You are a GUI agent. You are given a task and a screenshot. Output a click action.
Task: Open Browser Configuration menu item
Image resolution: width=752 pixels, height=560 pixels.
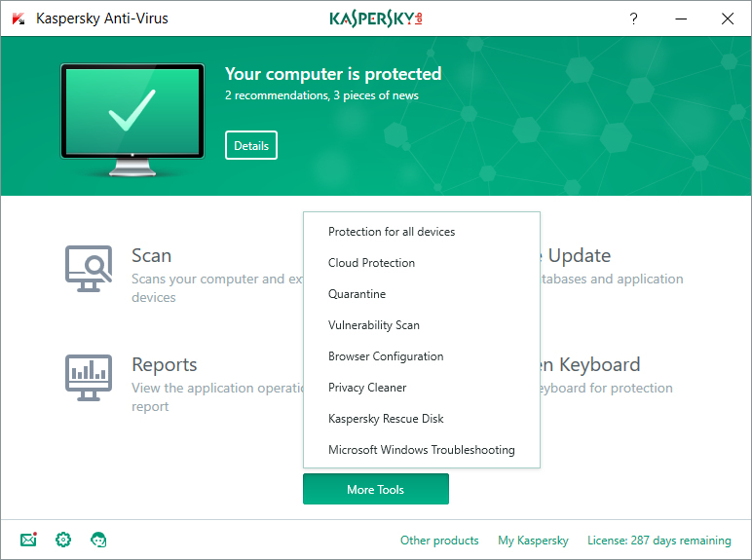[386, 356]
